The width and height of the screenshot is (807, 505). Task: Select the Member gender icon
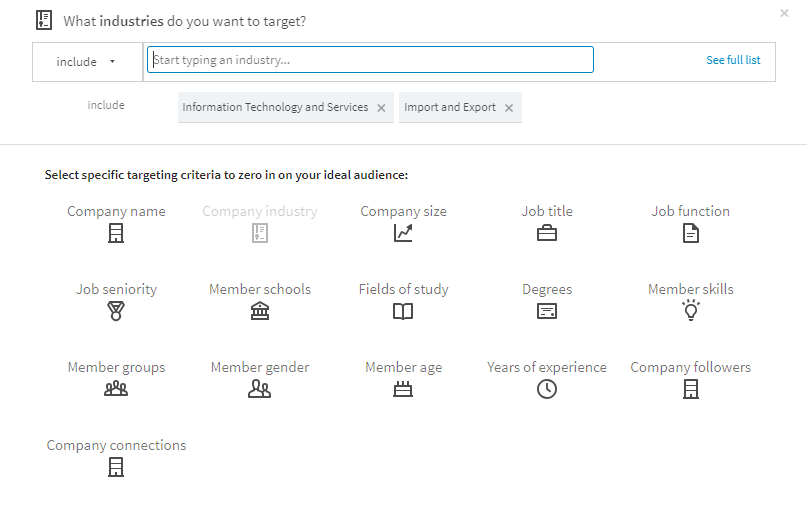(x=259, y=389)
